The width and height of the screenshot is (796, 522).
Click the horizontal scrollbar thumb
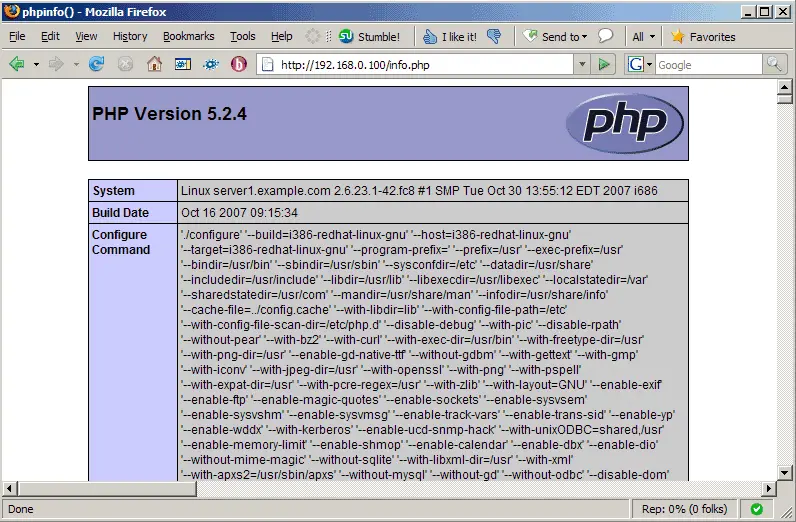107,488
